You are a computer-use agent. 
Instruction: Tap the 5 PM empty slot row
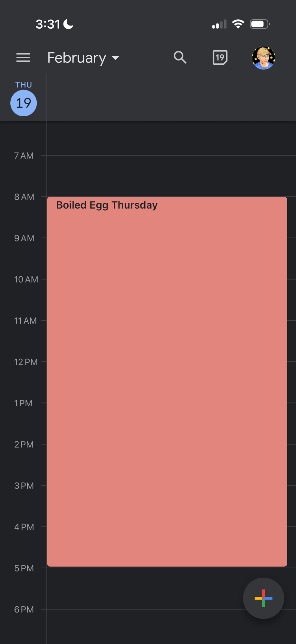coord(145,588)
